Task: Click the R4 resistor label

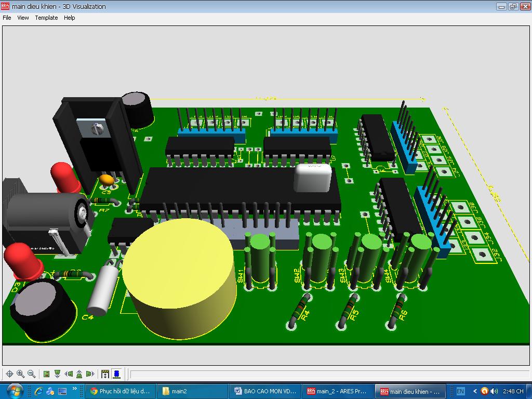Action: pyautogui.click(x=305, y=315)
